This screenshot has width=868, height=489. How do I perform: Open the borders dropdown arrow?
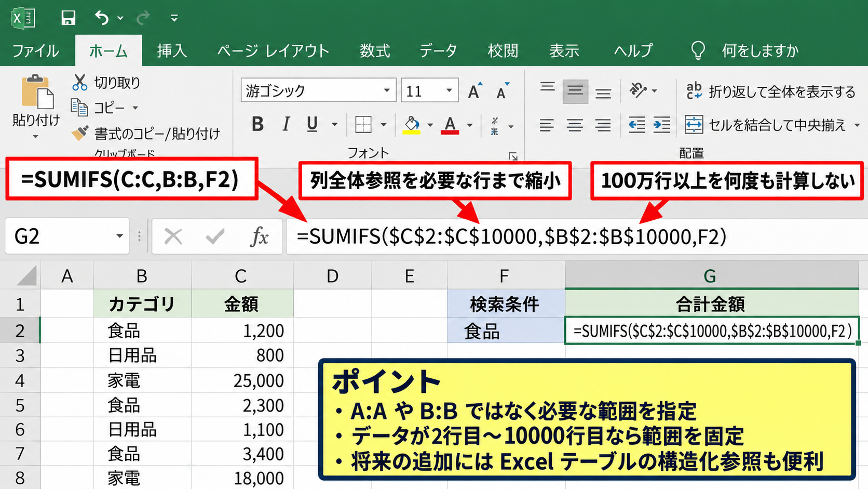[x=384, y=125]
